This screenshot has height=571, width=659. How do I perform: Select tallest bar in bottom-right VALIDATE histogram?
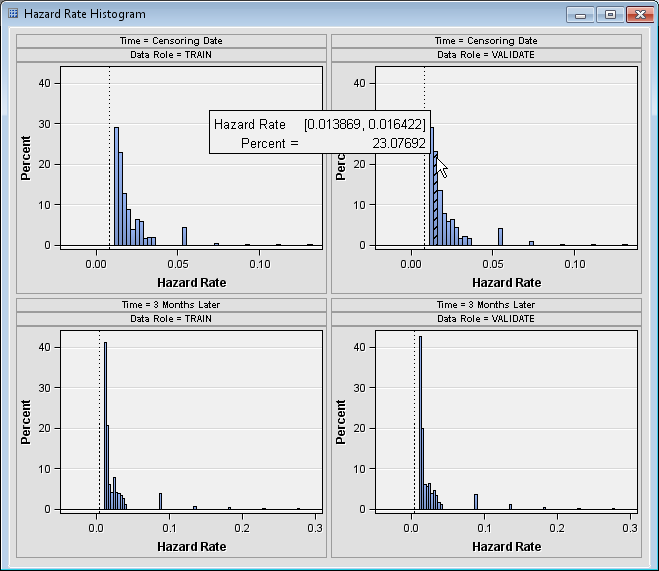tap(420, 425)
